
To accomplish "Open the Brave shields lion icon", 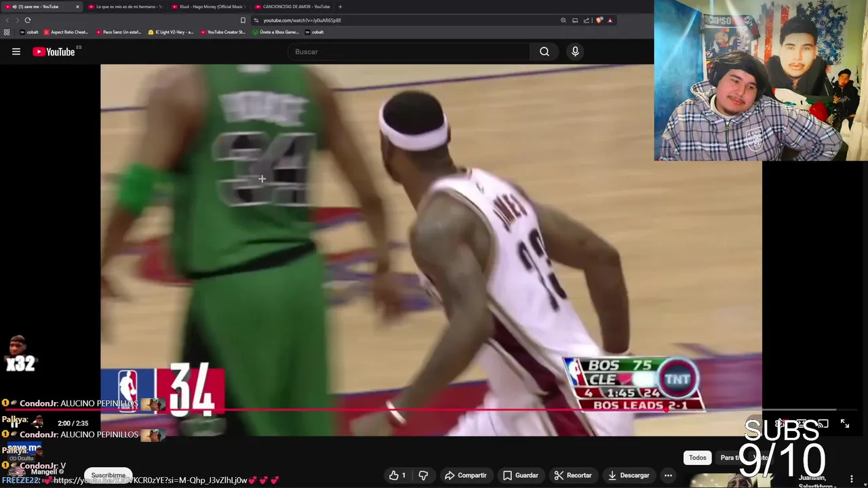I will click(599, 20).
